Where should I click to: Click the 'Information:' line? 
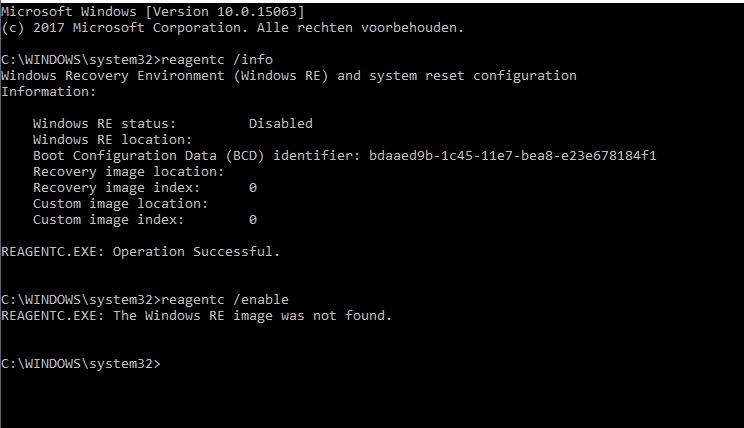[x=49, y=91]
